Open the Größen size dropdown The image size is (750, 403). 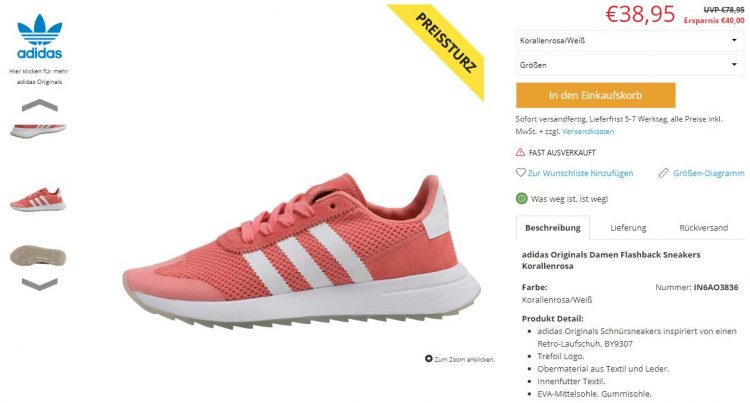coord(629,65)
